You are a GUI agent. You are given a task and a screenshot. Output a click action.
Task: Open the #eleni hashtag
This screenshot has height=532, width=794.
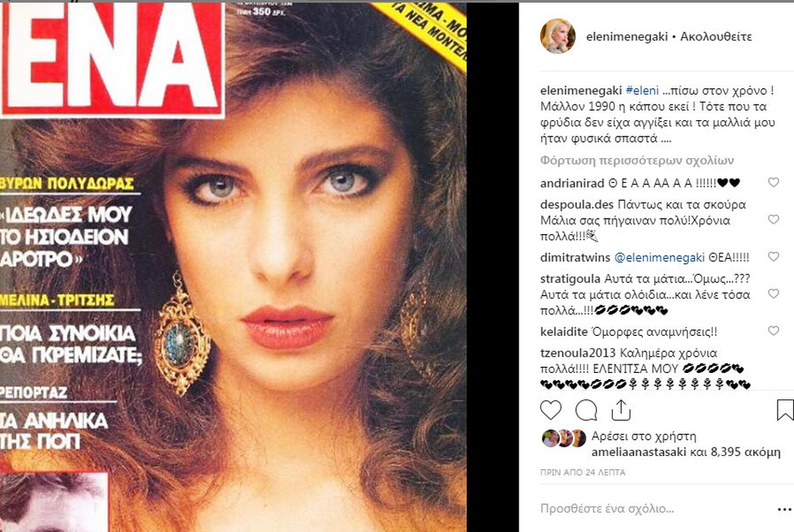pyautogui.click(x=642, y=91)
